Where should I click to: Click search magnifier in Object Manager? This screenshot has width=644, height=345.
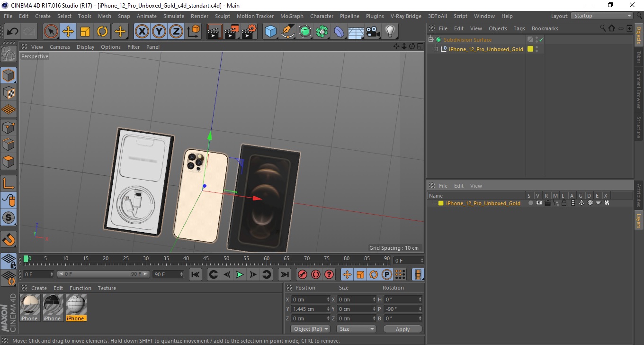[x=603, y=28]
